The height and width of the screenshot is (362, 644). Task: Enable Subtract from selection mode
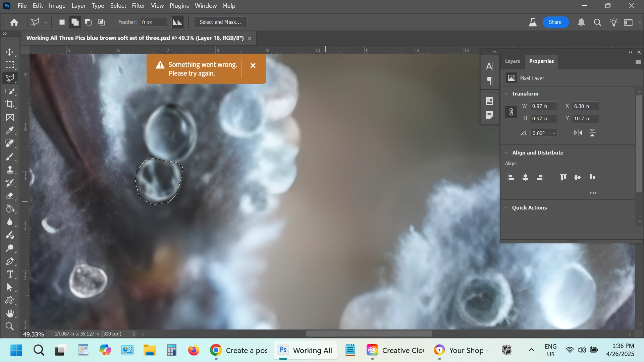(88, 22)
